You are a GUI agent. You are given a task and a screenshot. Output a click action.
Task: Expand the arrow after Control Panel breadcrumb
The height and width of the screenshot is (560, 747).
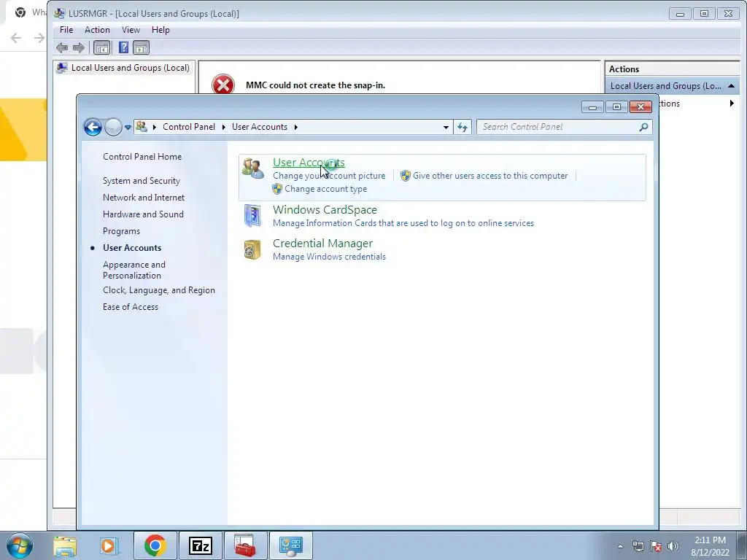tap(223, 127)
